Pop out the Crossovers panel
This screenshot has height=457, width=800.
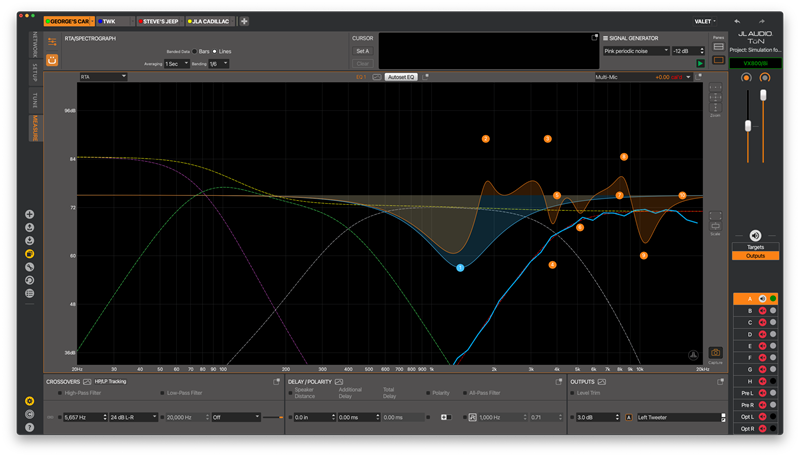pyautogui.click(x=277, y=382)
